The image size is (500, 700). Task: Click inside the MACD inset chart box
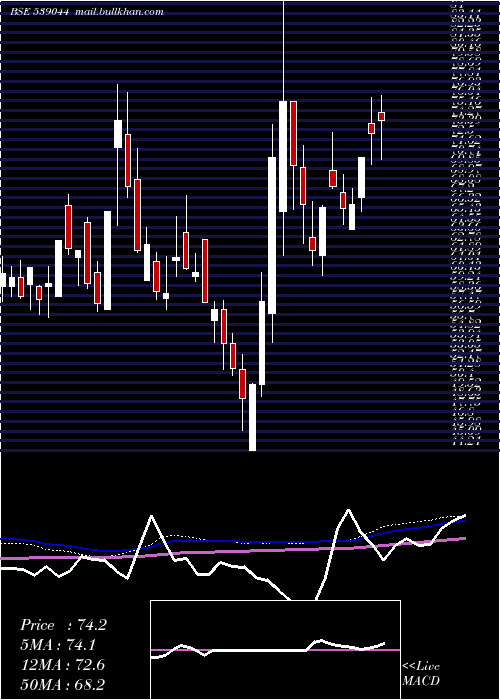(275, 650)
